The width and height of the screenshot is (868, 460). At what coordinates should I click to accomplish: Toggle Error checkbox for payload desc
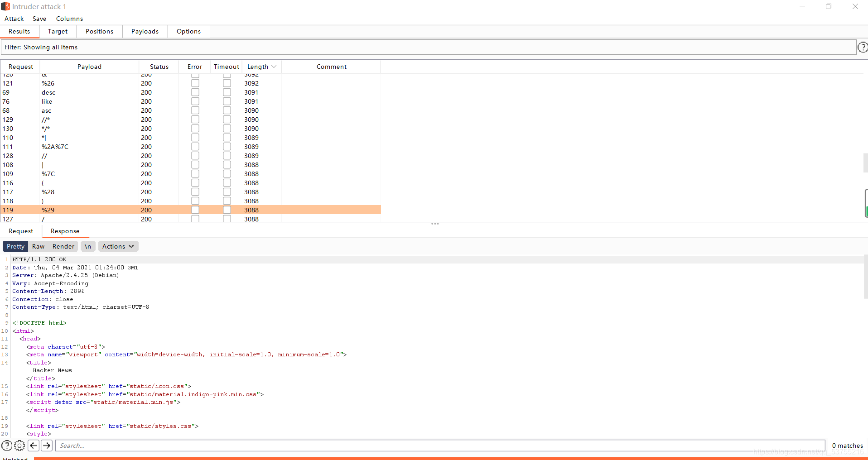(195, 92)
